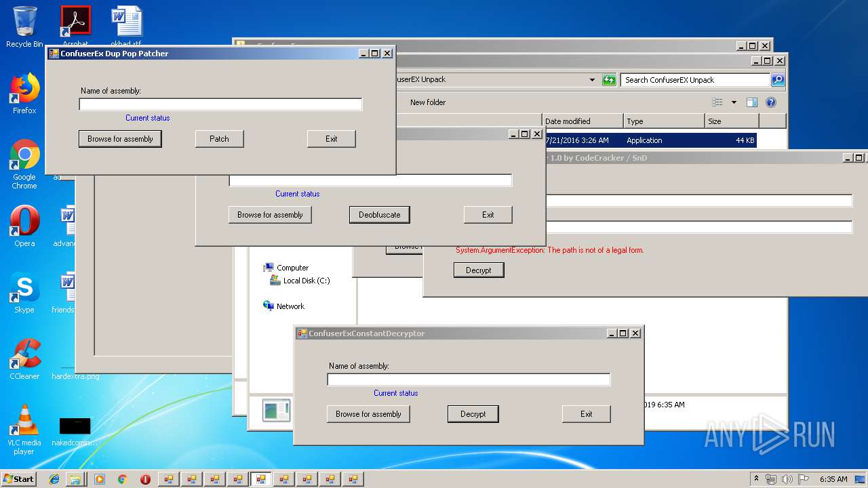The height and width of the screenshot is (488, 868).
Task: Click Browse for assembly in ConfuserExConstantDecryptor
Action: (x=368, y=414)
